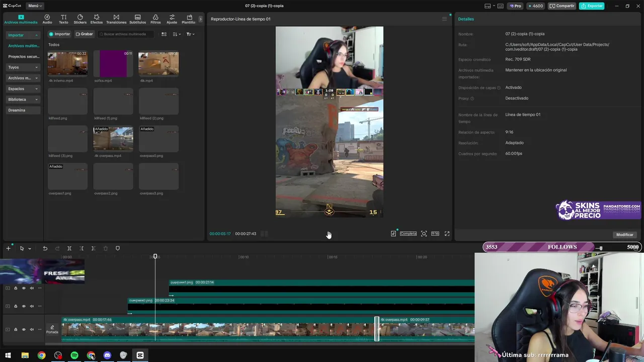Screen dimensions: 644x362
Task: Open the selection cursor tool dropdown arrow
Action: 30,248
